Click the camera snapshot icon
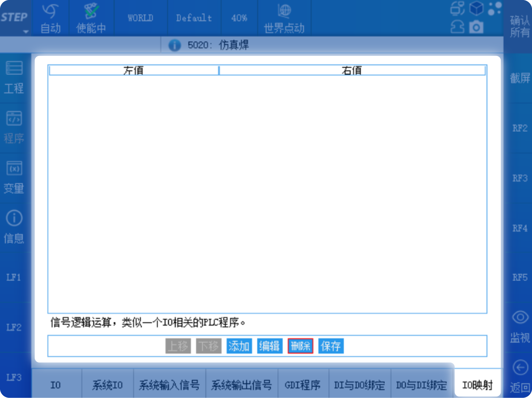532x398 pixels. [476, 27]
